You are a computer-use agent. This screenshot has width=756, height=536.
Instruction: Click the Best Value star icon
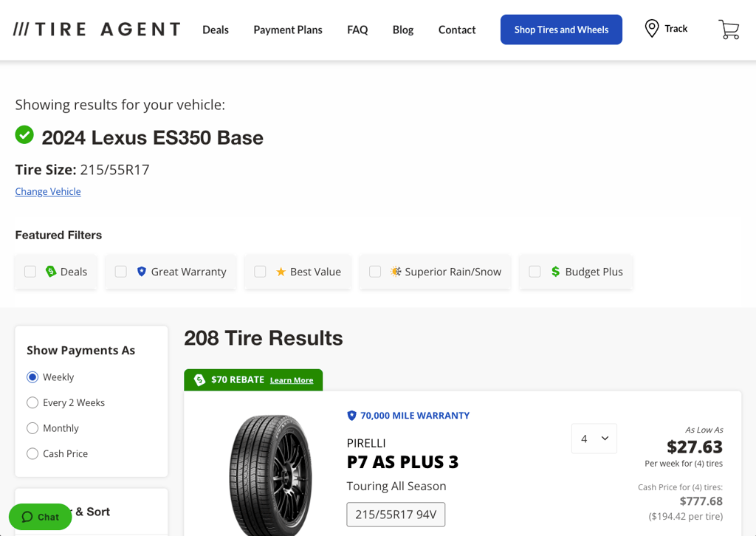[x=281, y=272]
